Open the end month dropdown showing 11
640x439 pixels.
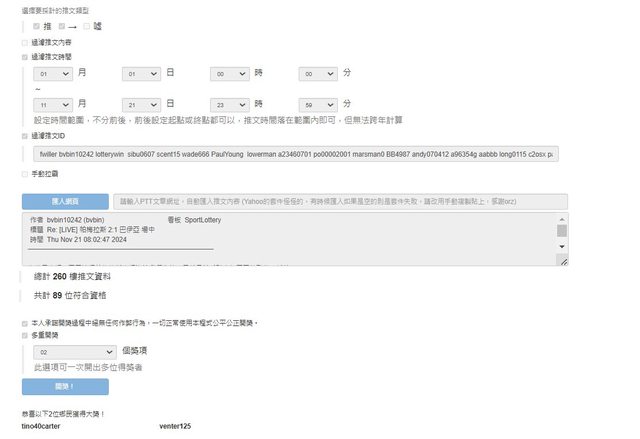tap(52, 104)
